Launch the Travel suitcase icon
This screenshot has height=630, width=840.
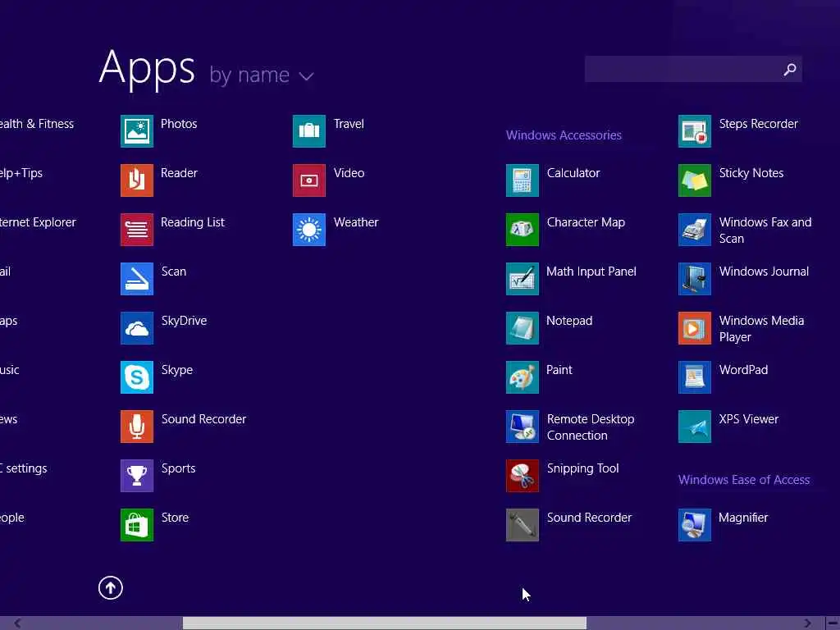309,131
